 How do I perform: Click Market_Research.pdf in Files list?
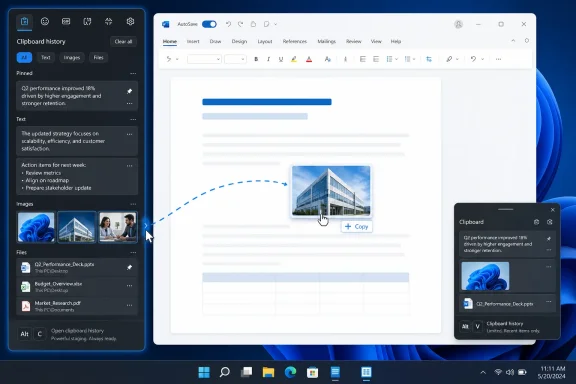pos(77,306)
